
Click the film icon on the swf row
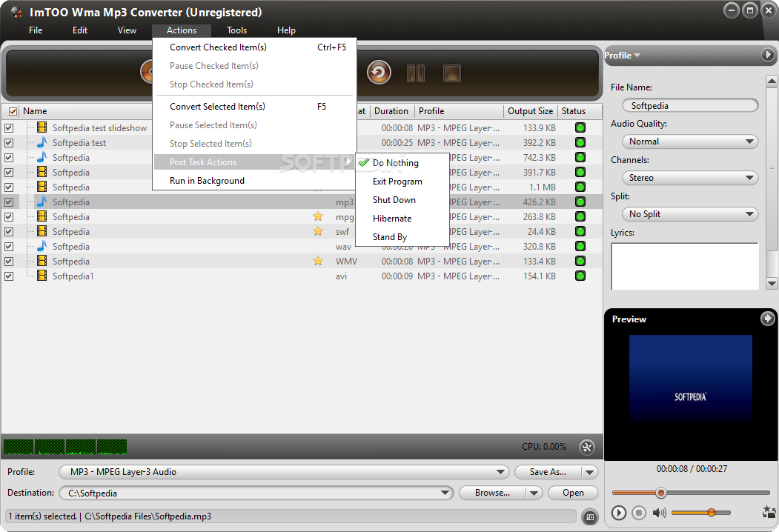42,231
